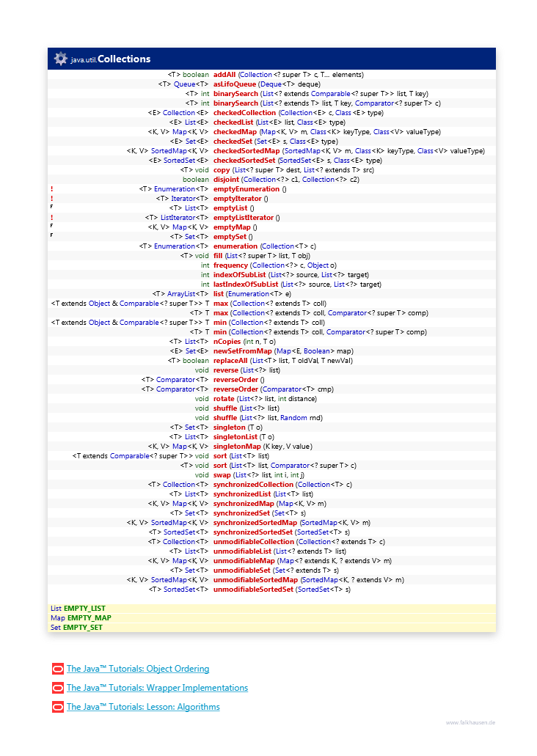
Task: Click the EMPTY_MAP field
Action: 89,618
